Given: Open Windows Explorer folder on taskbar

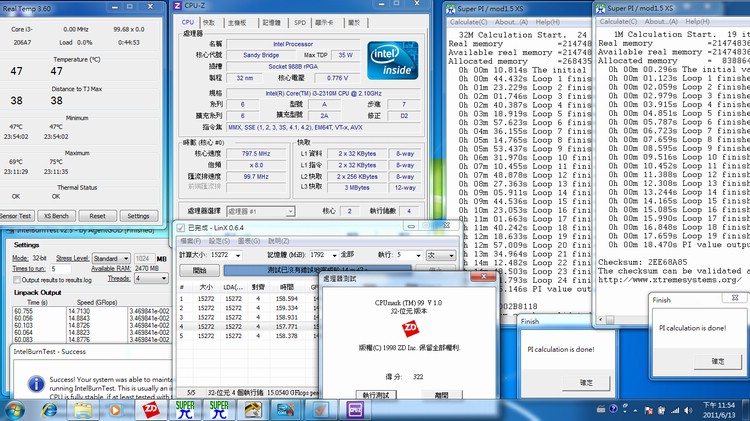Looking at the screenshot, I should coord(83,410).
